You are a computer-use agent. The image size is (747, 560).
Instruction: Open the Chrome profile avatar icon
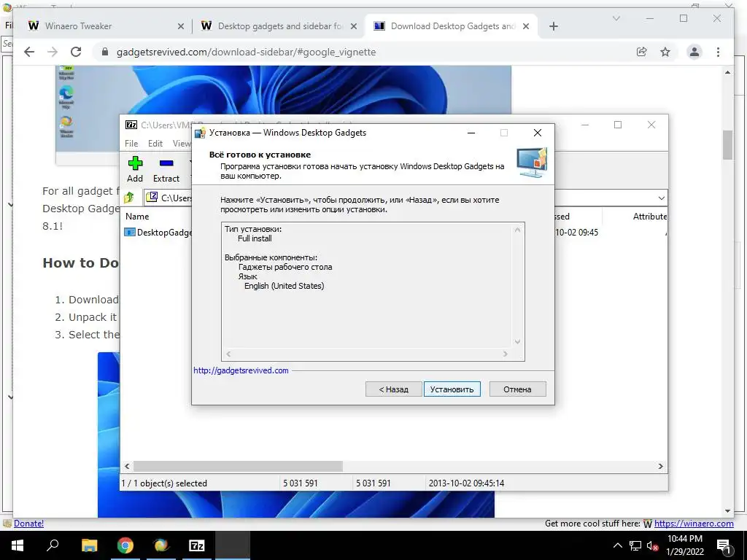point(694,52)
